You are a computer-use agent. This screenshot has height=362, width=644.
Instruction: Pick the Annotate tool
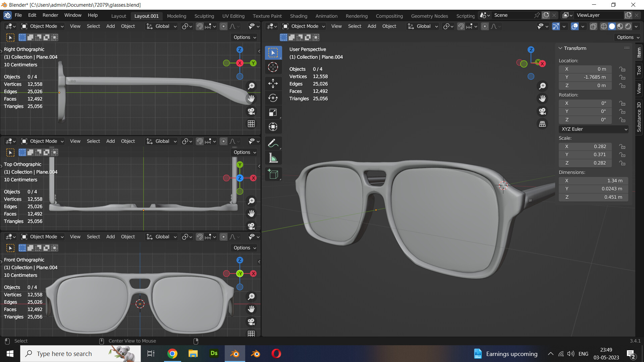tap(273, 143)
